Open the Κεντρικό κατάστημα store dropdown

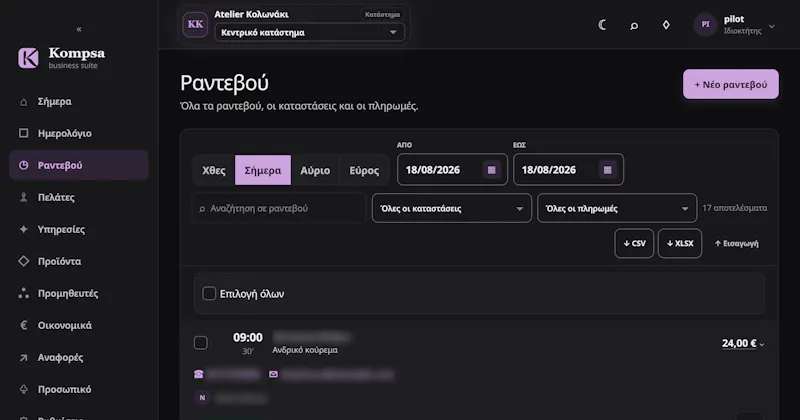coord(309,32)
